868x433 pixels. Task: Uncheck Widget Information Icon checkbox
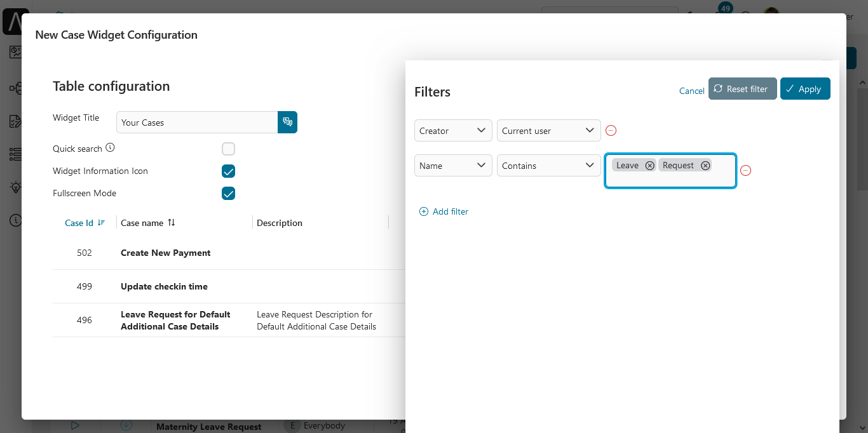[228, 171]
